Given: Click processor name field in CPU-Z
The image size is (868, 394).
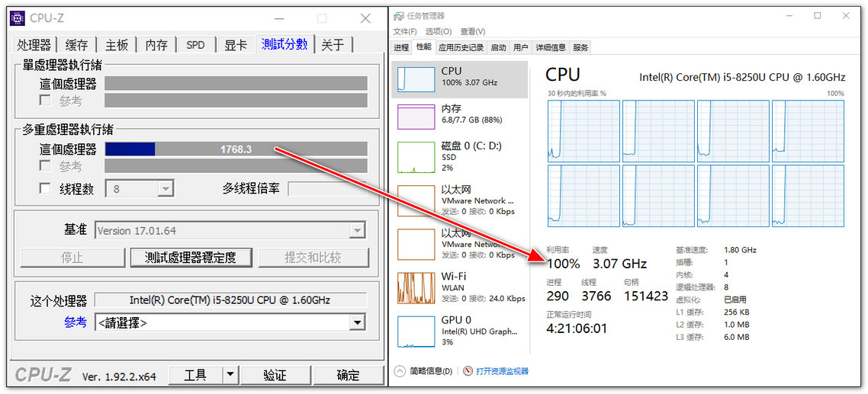Looking at the screenshot, I should click(x=230, y=300).
